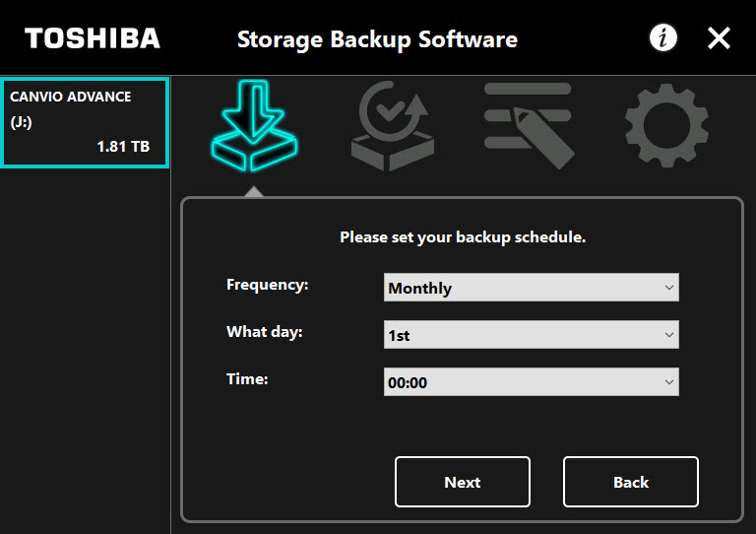The image size is (756, 534).
Task: Open the Time dropdown showing 00:00
Action: 532,382
